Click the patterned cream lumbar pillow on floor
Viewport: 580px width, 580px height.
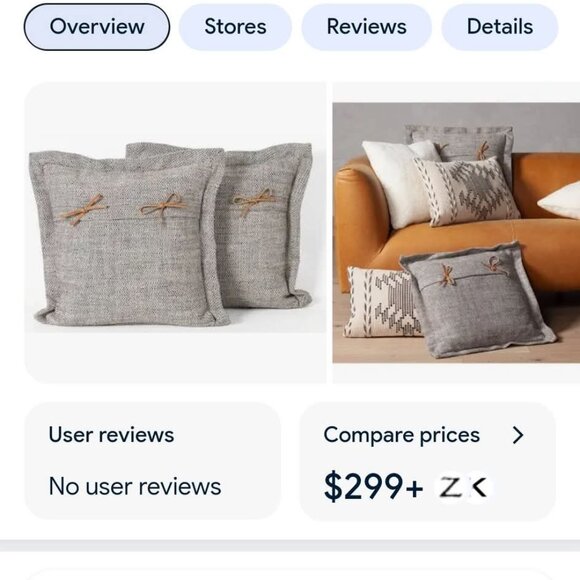pos(385,302)
